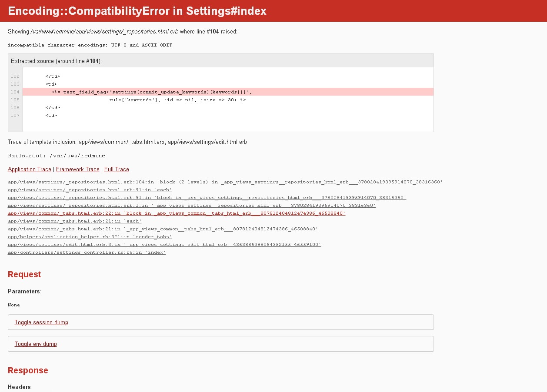Expand the Toggle env dump link

36,344
